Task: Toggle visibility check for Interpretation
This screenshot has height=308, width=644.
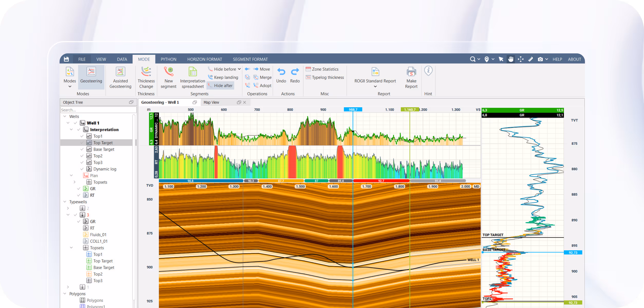Action: pos(79,130)
